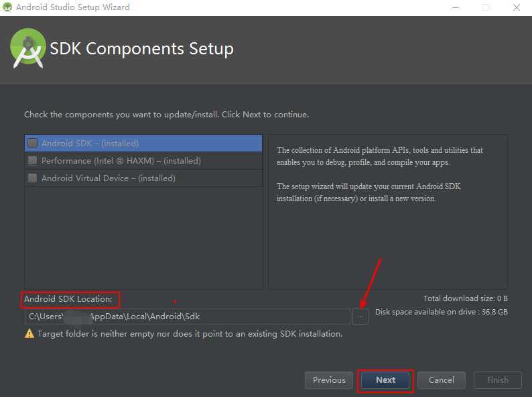This screenshot has width=532, height=397.
Task: Close the Setup Wizard window
Action: [x=517, y=7]
